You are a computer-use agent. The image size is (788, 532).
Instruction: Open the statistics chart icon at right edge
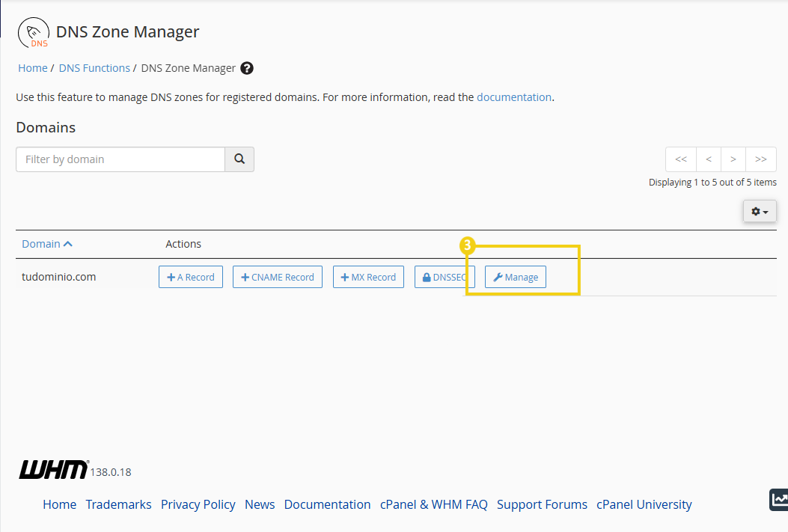coord(779,499)
